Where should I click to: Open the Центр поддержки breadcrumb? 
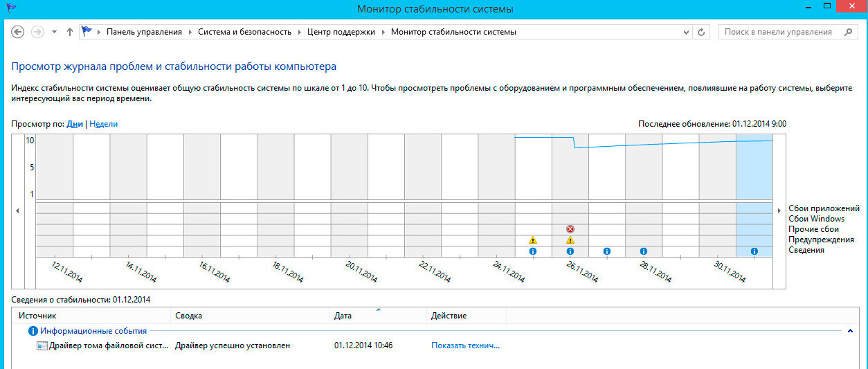[x=342, y=32]
